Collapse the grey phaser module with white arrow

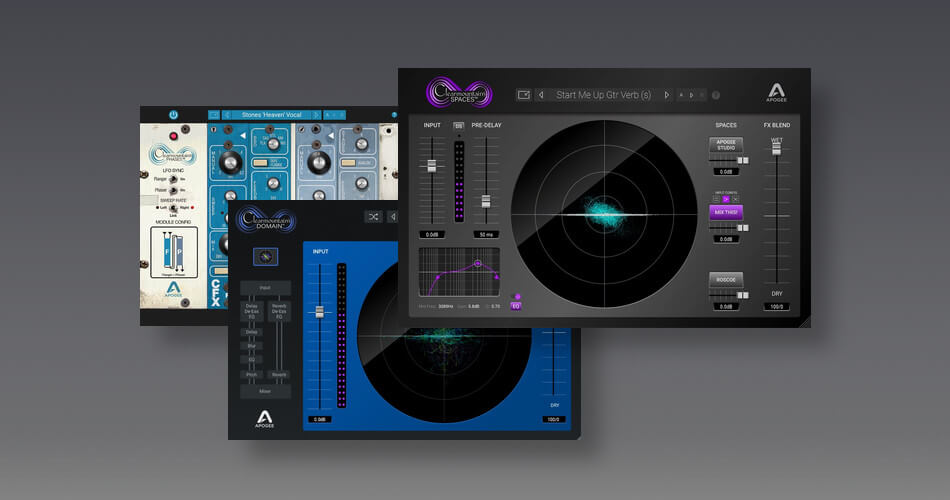click(x=331, y=135)
